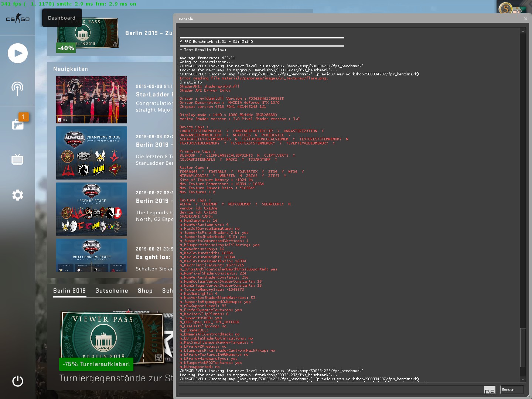Select the Berlin 2019 store tab
Viewport: 532px width, 399px height.
coord(69,291)
